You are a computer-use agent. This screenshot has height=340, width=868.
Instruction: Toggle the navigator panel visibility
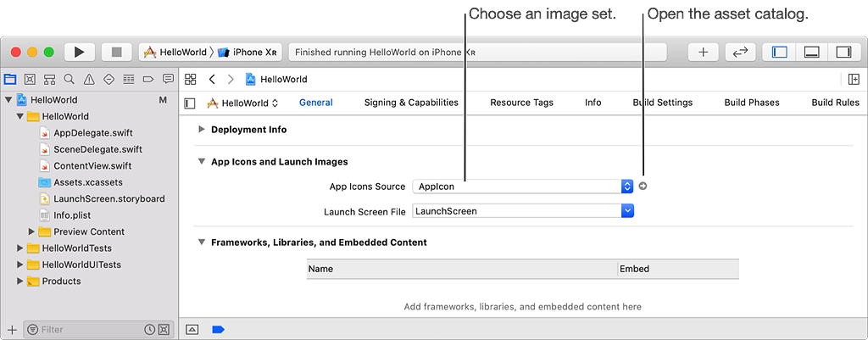pos(780,52)
